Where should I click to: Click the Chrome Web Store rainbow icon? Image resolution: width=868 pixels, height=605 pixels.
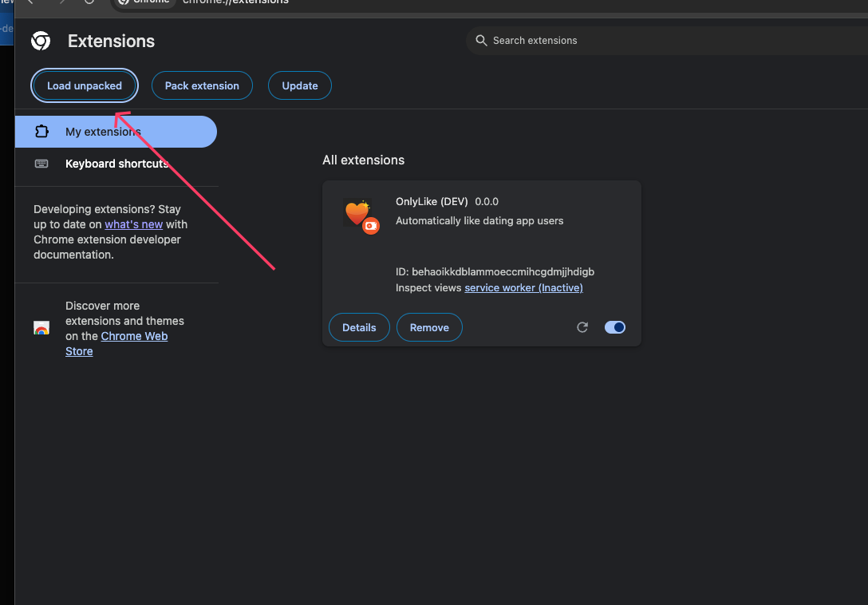(41, 328)
